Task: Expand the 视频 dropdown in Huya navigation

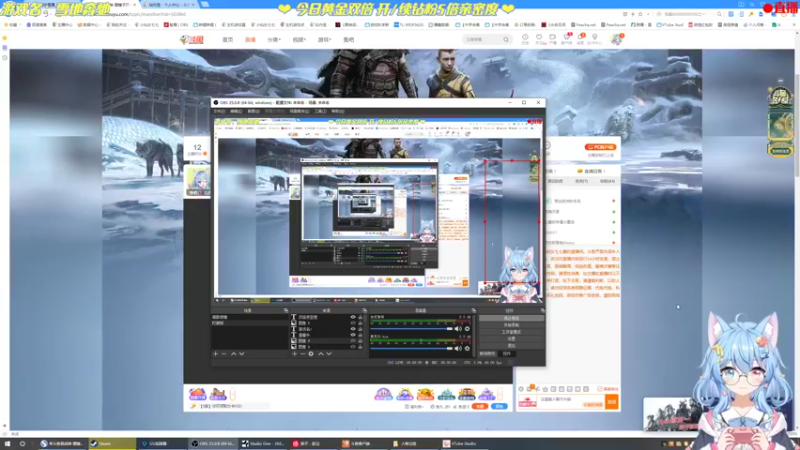Action: click(x=299, y=39)
